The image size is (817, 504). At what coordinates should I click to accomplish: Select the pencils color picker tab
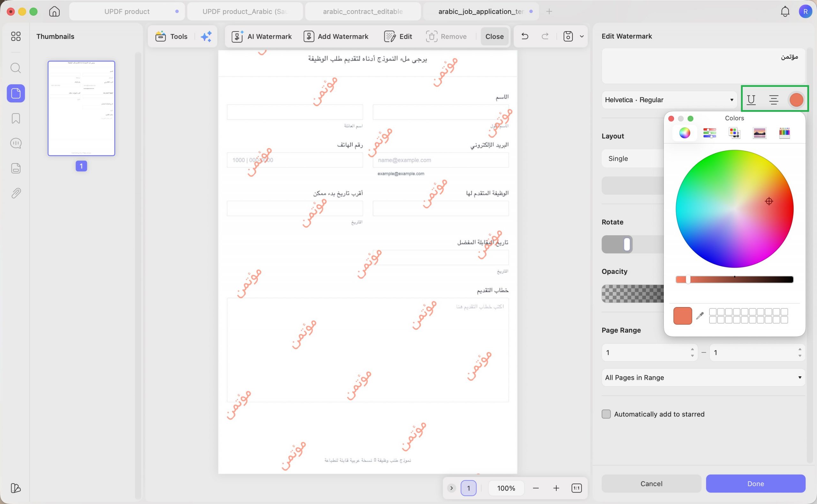click(784, 133)
